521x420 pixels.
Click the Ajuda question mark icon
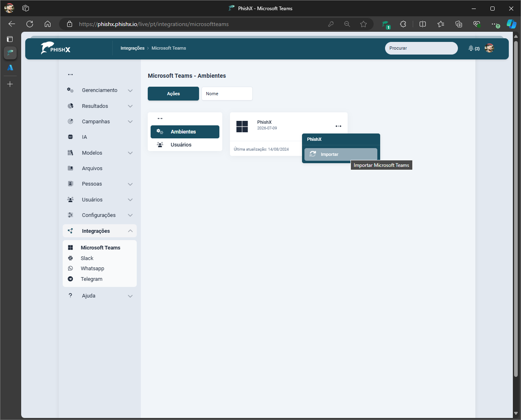pos(70,295)
